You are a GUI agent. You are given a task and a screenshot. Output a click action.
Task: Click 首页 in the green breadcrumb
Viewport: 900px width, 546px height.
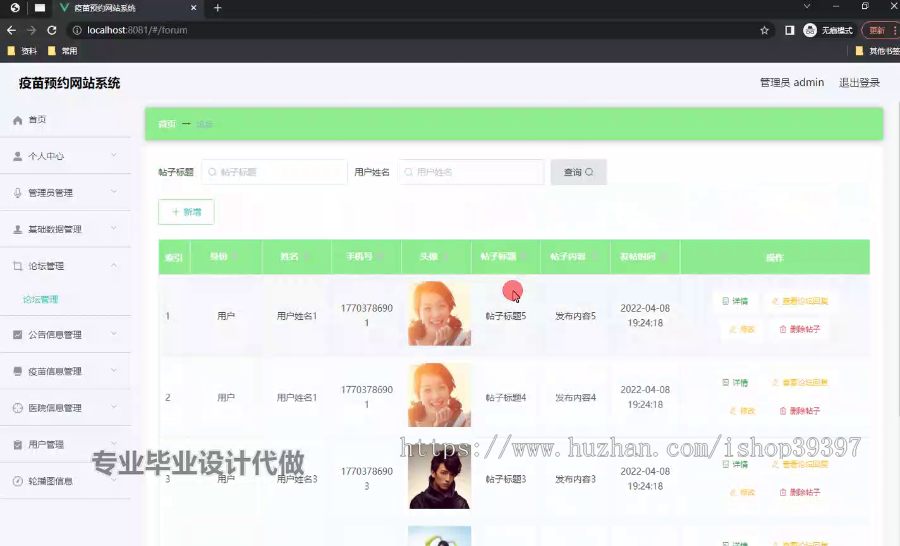coord(166,124)
